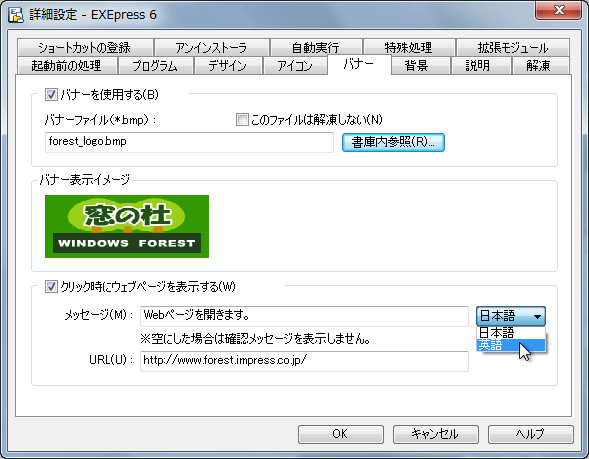This screenshot has height=459, width=589.
Task: Confirm with the OK button
Action: (341, 434)
